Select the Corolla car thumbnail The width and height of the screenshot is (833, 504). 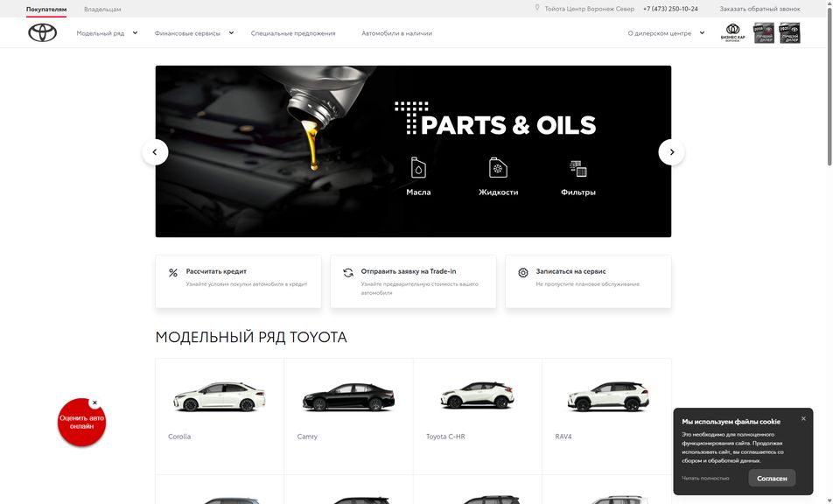pos(220,396)
